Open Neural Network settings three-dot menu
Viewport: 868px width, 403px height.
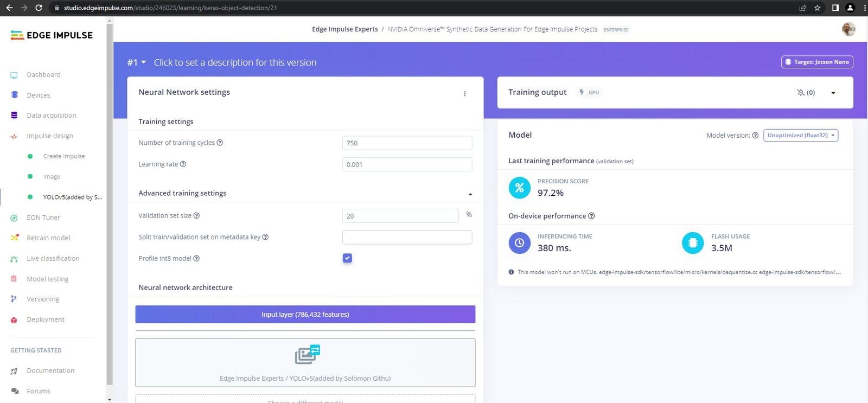click(x=465, y=94)
